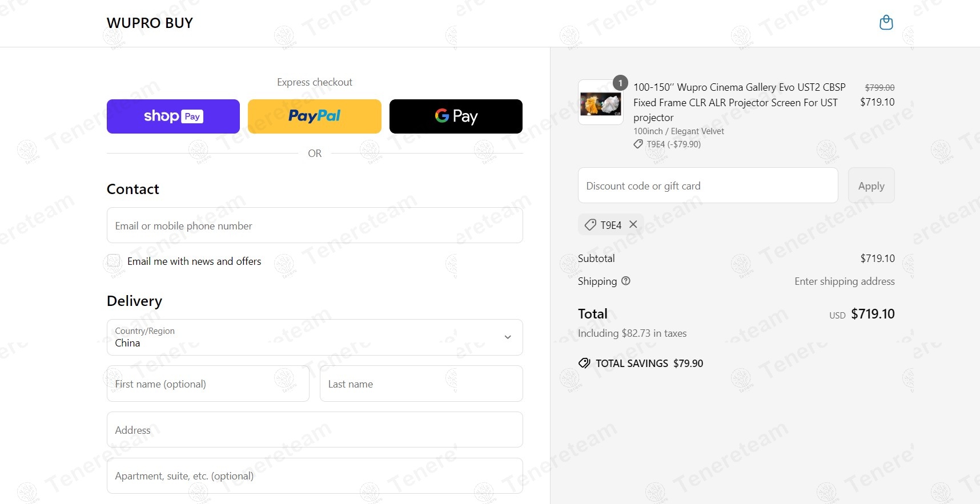
Task: Click the quantity badge on product image
Action: 620,83
